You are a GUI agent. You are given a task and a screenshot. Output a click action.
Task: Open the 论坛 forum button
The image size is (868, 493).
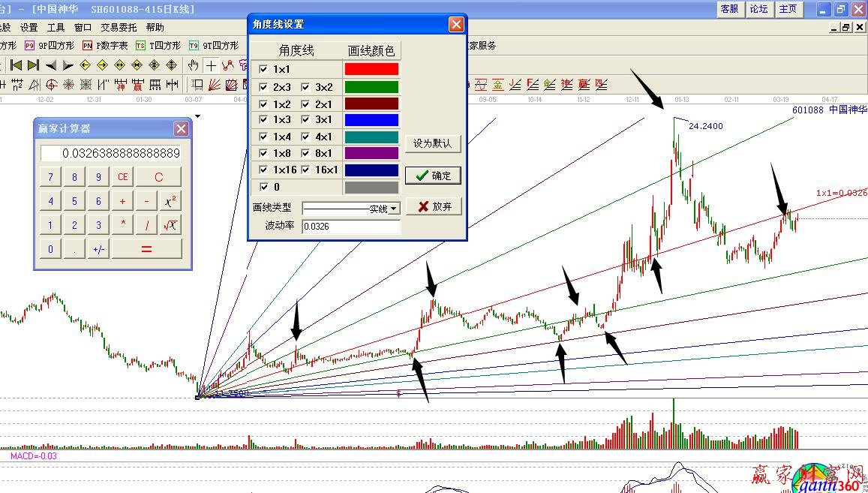[758, 9]
